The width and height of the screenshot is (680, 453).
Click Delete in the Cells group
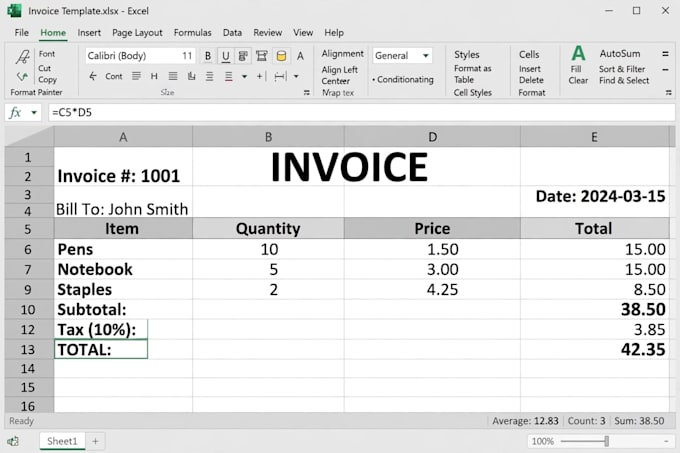pyautogui.click(x=531, y=80)
